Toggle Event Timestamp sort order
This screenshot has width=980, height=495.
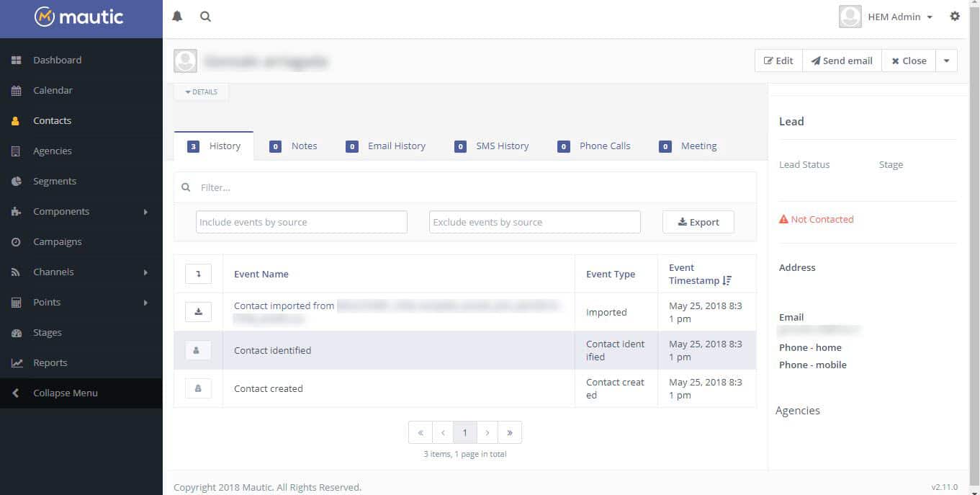[727, 280]
